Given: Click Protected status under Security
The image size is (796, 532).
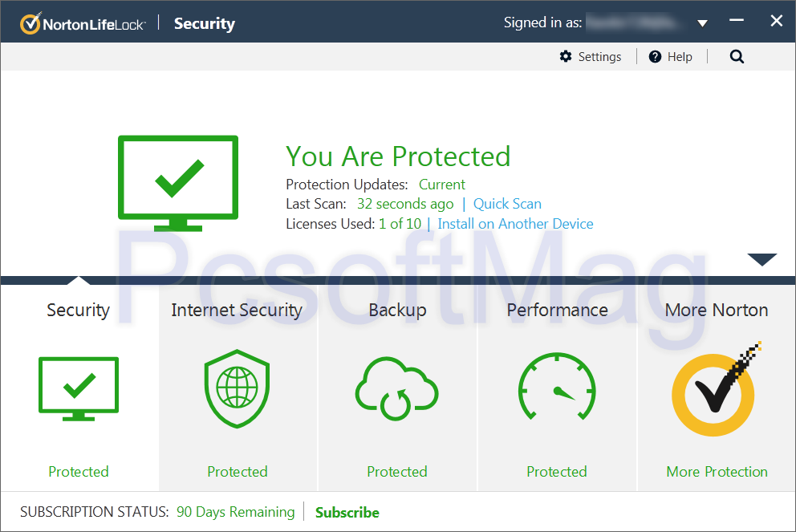Looking at the screenshot, I should pos(79,472).
